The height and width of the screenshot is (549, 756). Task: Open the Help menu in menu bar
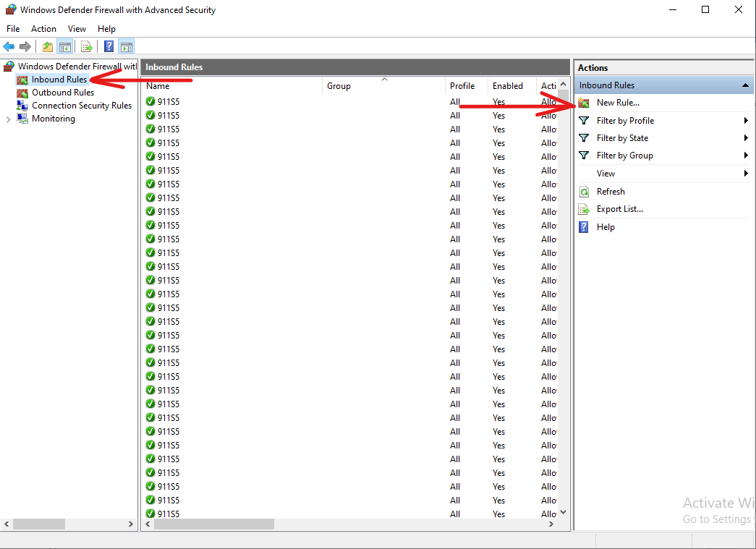[x=106, y=29]
